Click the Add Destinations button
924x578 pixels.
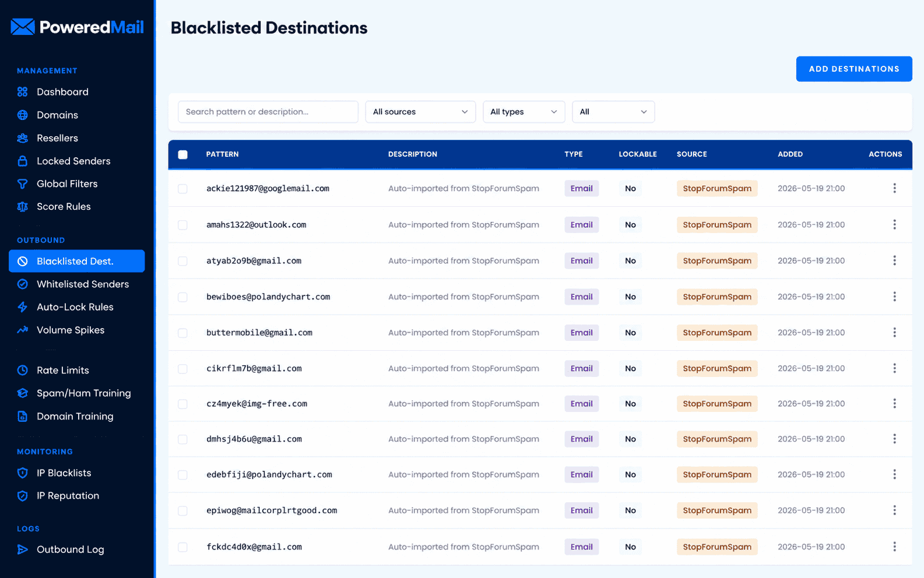click(x=854, y=69)
